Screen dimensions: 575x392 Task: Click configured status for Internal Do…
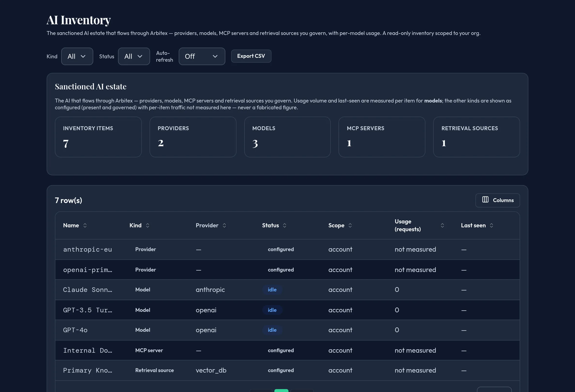coord(281,350)
